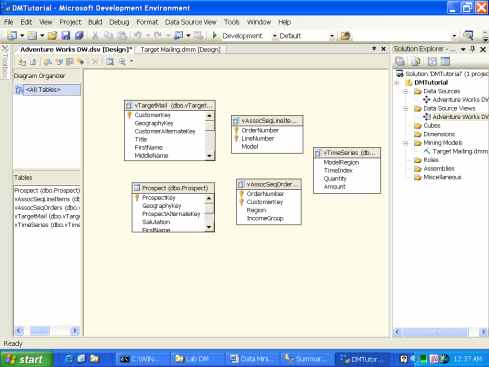Click the Open File folder icon
The height and width of the screenshot is (367, 489).
click(52, 36)
